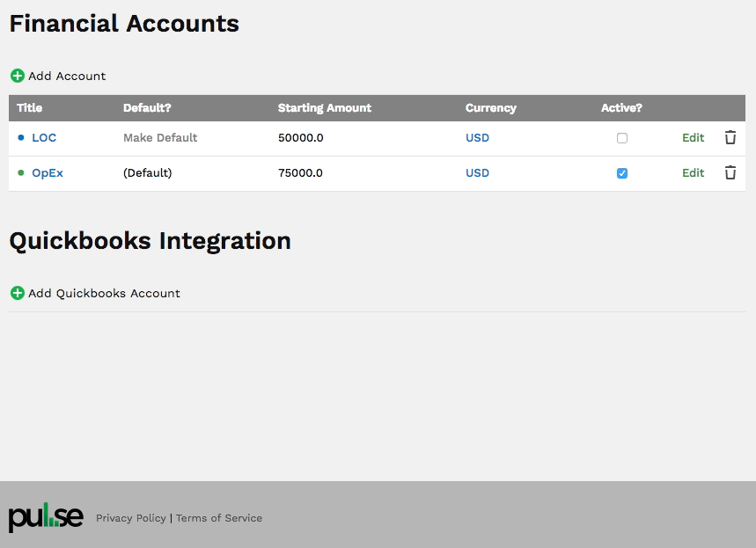
Task: Click the blue dot next to LOC
Action: pyautogui.click(x=21, y=138)
